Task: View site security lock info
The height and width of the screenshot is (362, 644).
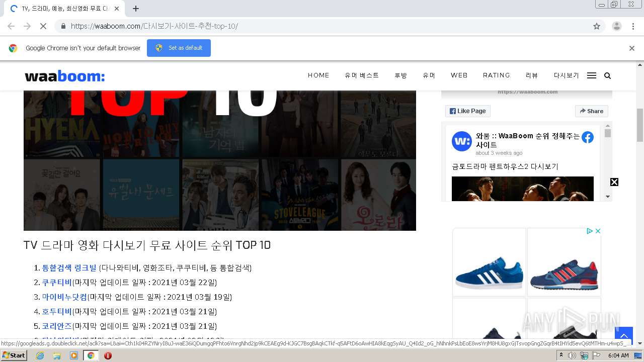Action: point(63,26)
